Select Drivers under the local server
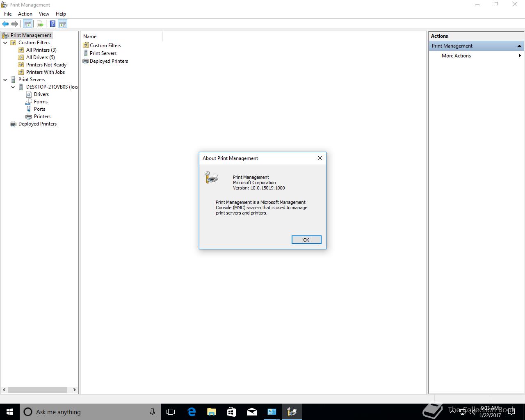Viewport: 525px width, 420px height. pyautogui.click(x=41, y=94)
